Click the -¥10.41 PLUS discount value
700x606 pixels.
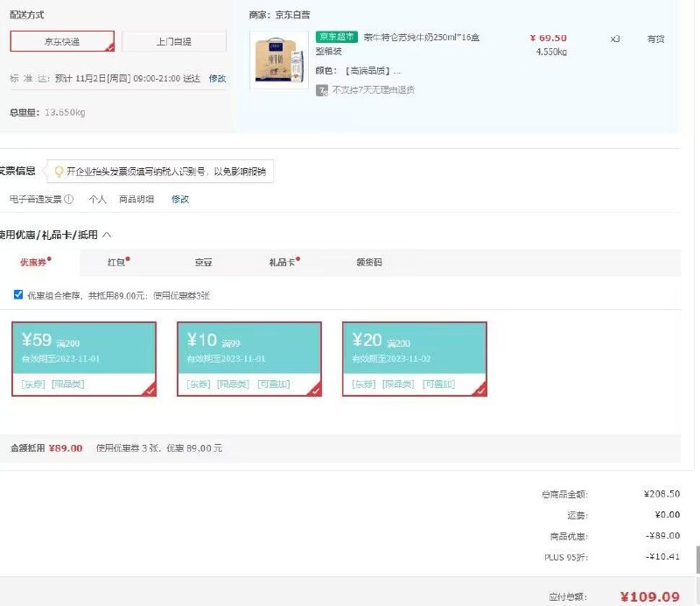pyautogui.click(x=662, y=557)
